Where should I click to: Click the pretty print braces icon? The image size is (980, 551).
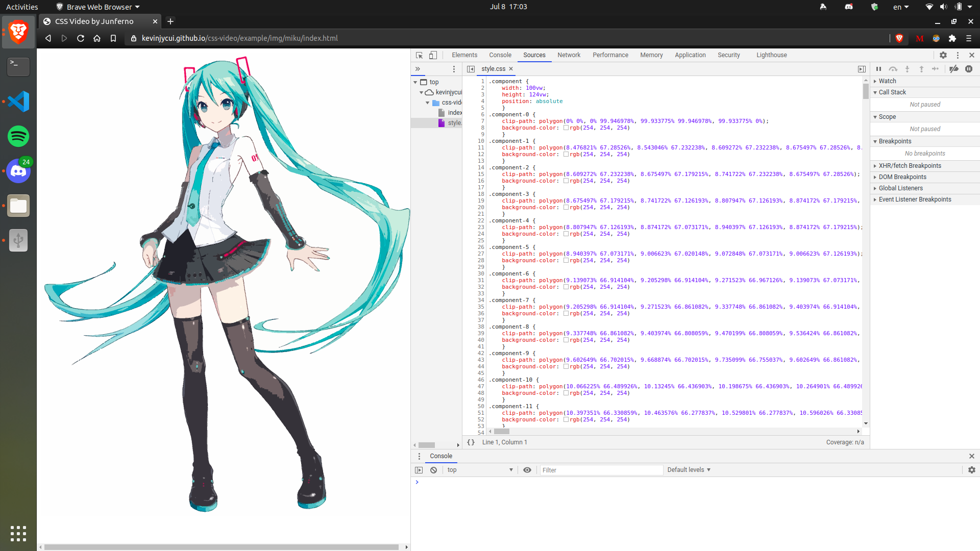pyautogui.click(x=471, y=442)
